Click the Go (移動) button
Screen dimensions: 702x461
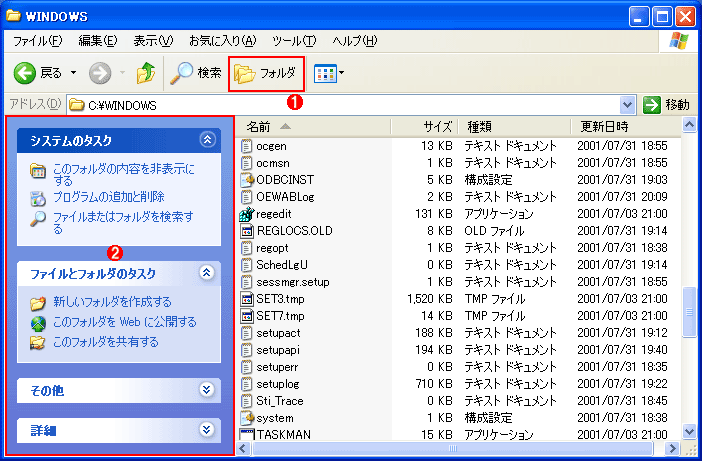click(666, 105)
